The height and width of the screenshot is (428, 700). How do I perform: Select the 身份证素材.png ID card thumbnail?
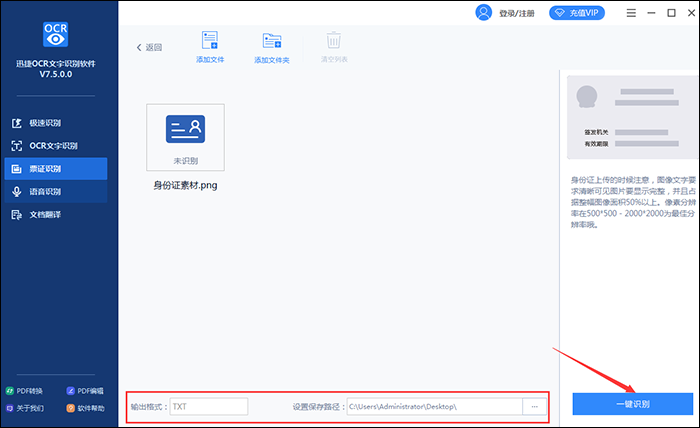click(x=185, y=137)
